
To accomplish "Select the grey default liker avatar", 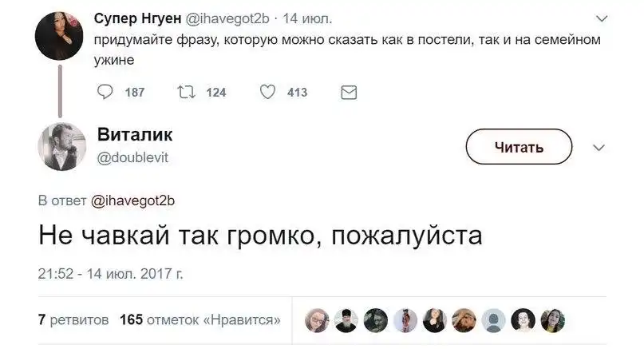I will point(495,320).
